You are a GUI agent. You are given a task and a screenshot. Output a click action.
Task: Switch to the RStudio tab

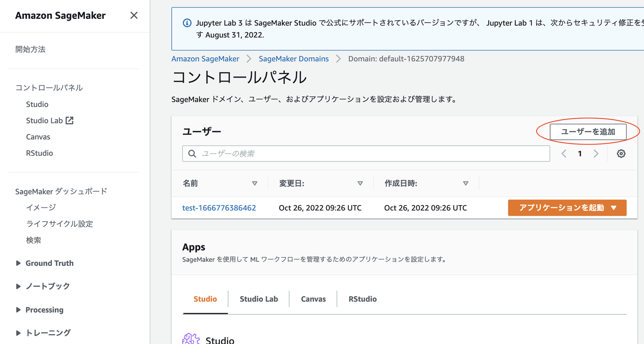(362, 299)
